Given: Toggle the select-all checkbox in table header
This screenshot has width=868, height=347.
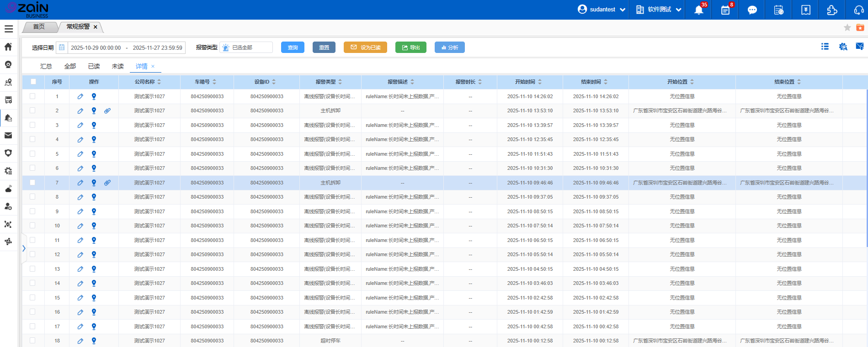Looking at the screenshot, I should point(33,82).
